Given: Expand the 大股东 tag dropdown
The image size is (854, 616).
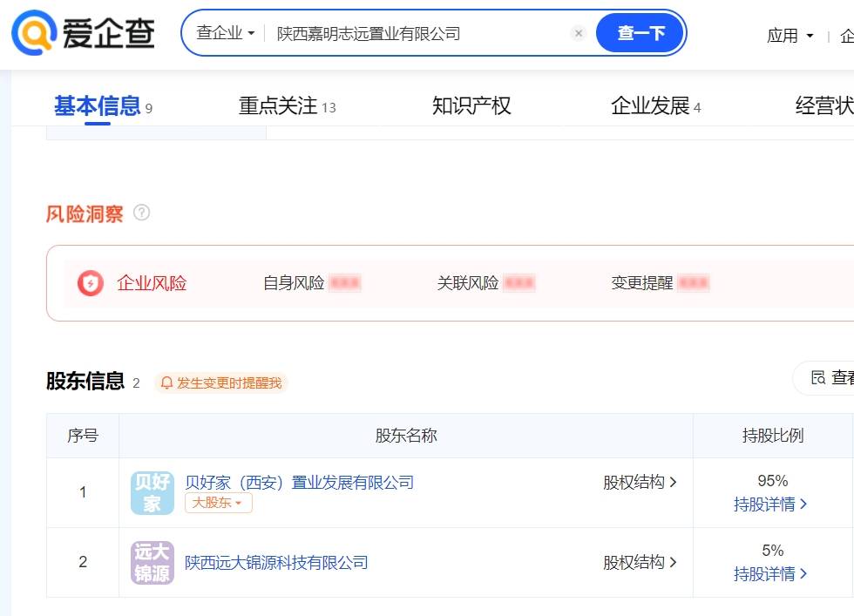Looking at the screenshot, I should coord(218,503).
